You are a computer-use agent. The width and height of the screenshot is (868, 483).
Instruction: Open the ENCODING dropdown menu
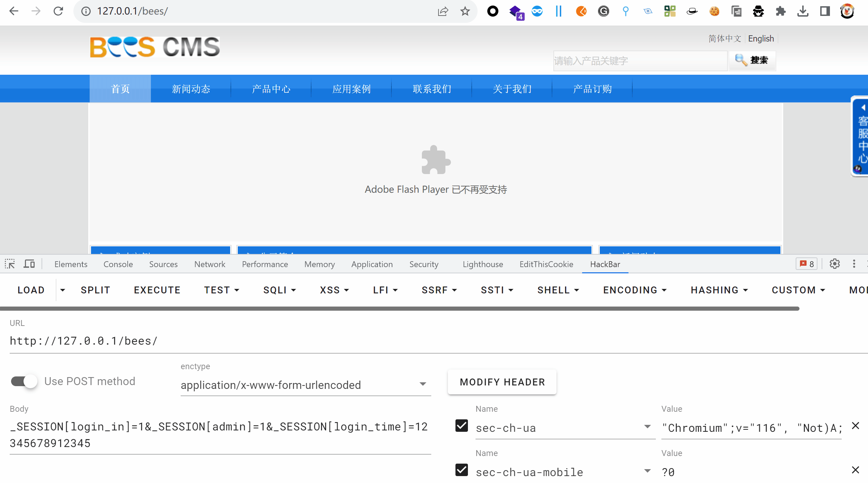(x=635, y=290)
